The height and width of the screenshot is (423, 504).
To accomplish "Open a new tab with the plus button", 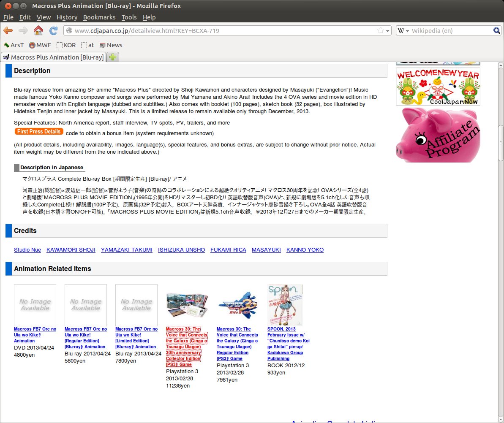I will click(112, 57).
